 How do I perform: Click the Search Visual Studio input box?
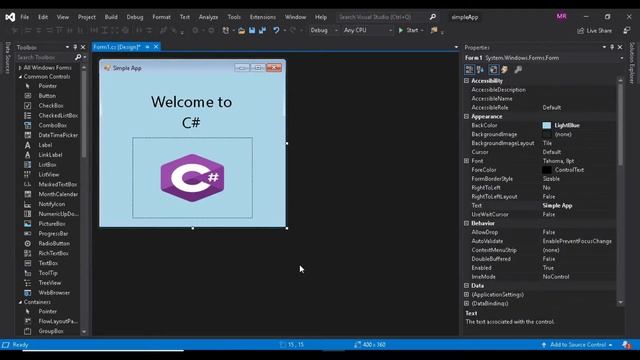[x=382, y=17]
